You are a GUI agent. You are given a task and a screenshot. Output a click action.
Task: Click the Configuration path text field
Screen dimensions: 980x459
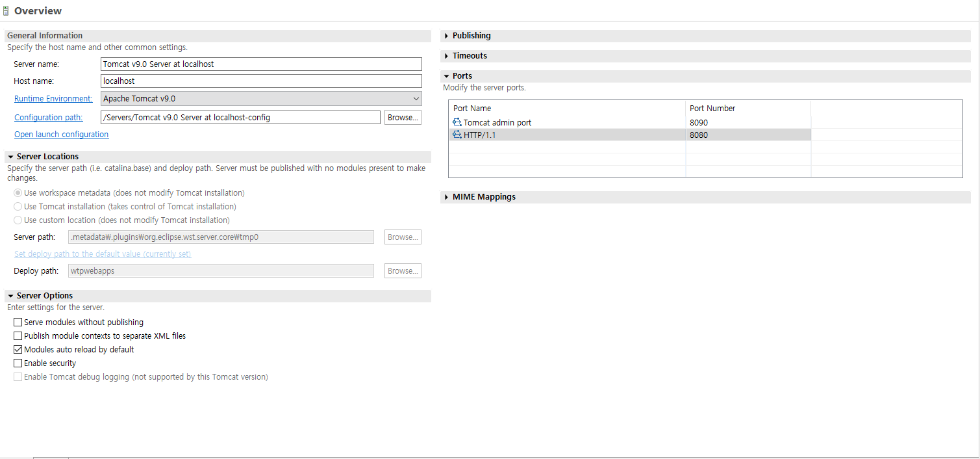pyautogui.click(x=241, y=118)
